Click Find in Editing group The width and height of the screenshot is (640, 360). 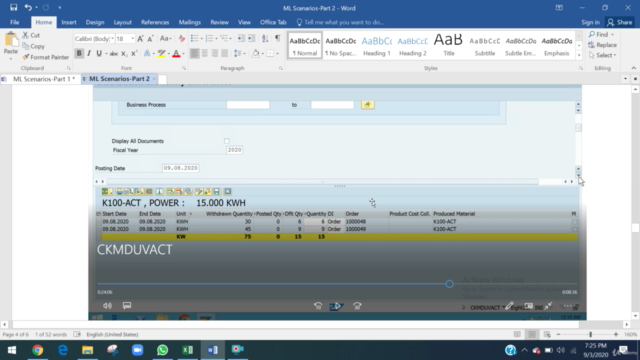[x=602, y=35]
